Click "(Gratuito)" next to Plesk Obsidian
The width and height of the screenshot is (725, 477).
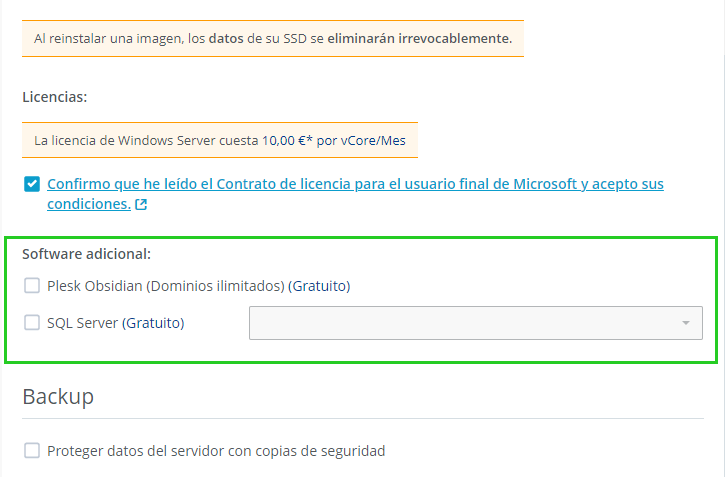319,286
